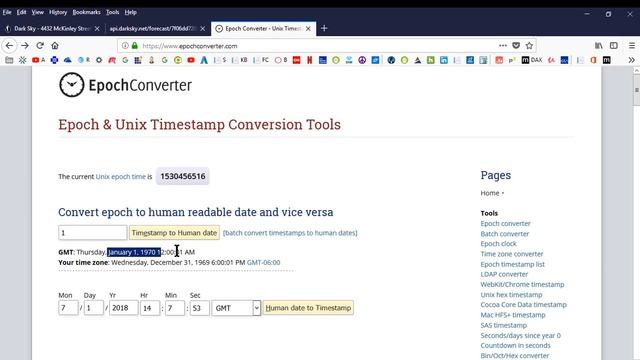Open the DAX bookmark
This screenshot has height=360, width=640.
(x=532, y=60)
